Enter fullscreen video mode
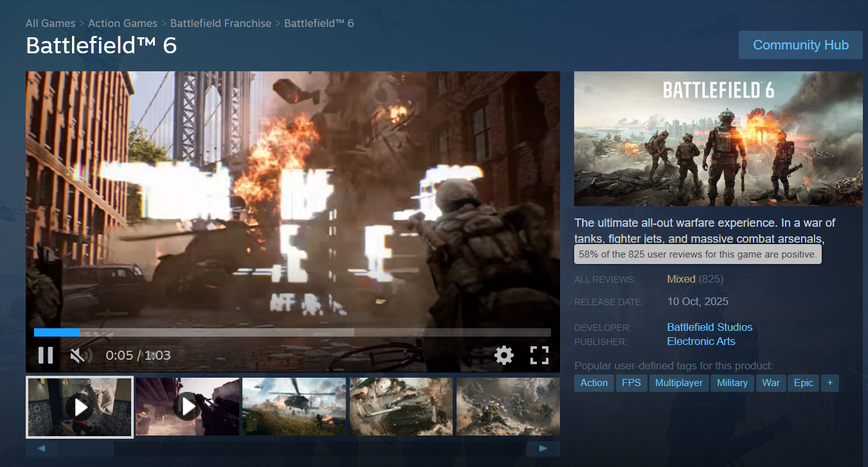This screenshot has width=868, height=467. (x=539, y=355)
